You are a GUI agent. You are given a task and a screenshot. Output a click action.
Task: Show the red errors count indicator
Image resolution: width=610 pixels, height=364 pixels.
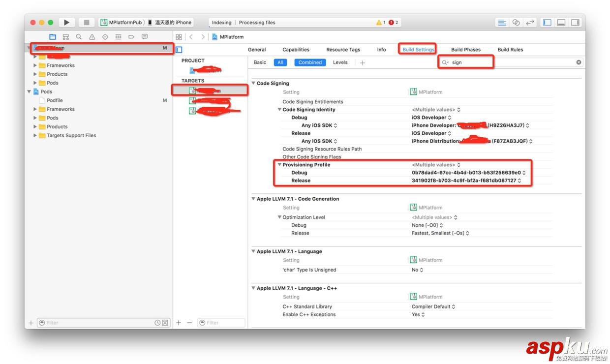pyautogui.click(x=394, y=23)
